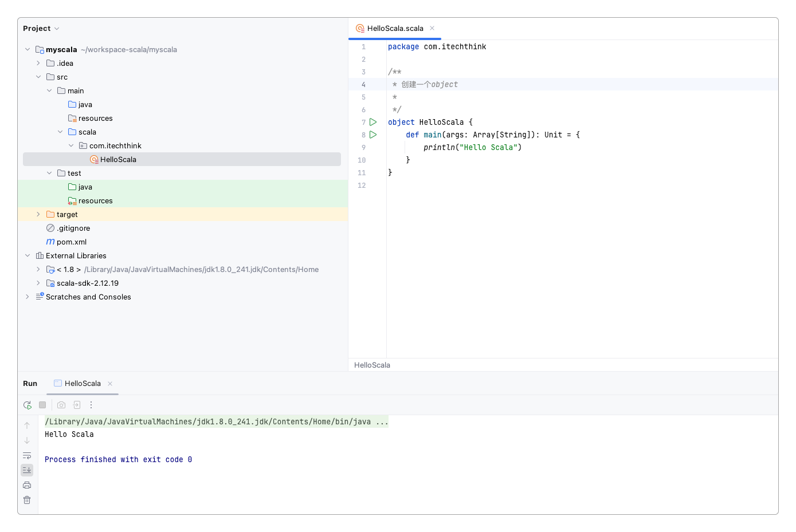Click the target folder icon
The height and width of the screenshot is (532, 796).
[x=50, y=214]
